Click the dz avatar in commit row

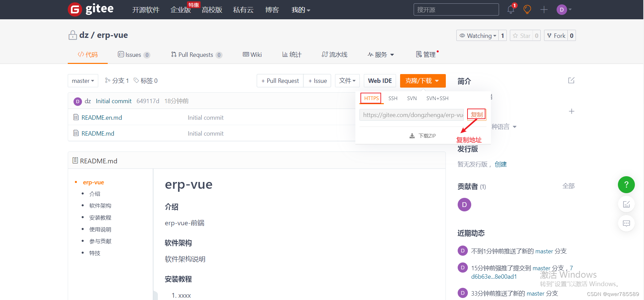[78, 101]
